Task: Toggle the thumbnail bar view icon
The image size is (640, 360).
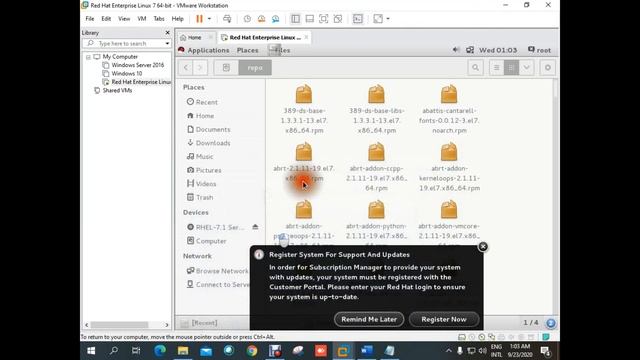Action: click(x=309, y=19)
